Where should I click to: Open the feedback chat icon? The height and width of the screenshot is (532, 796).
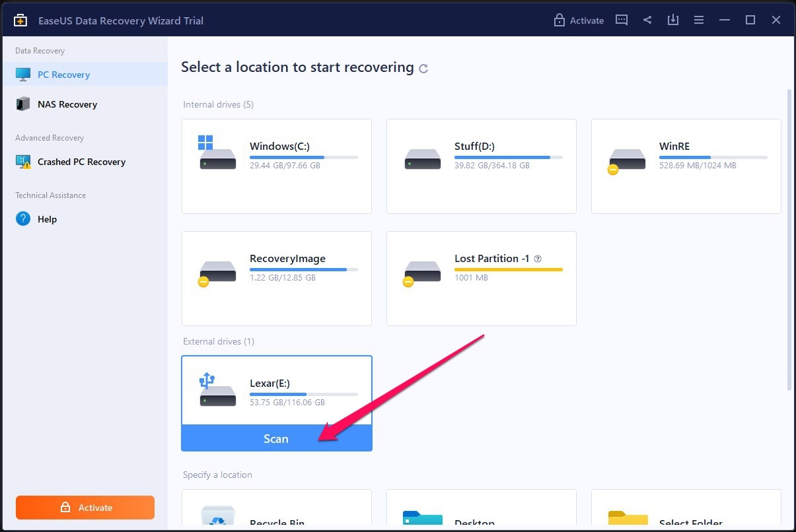tap(622, 20)
